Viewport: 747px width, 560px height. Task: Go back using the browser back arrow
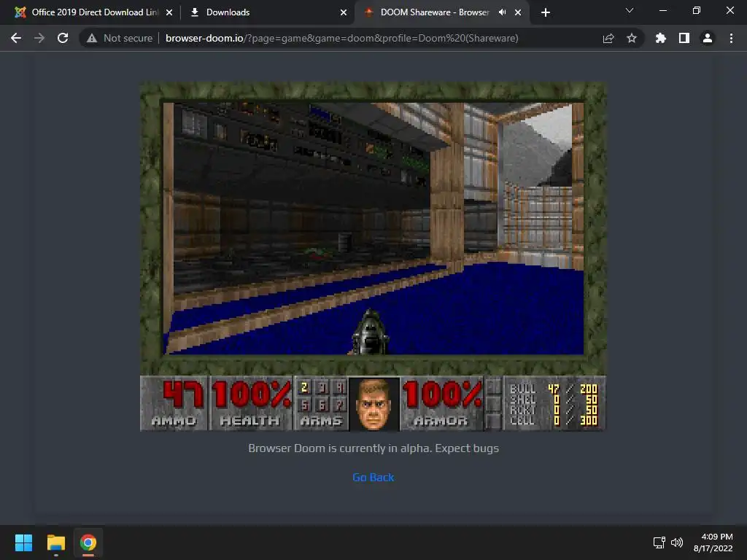pyautogui.click(x=16, y=38)
